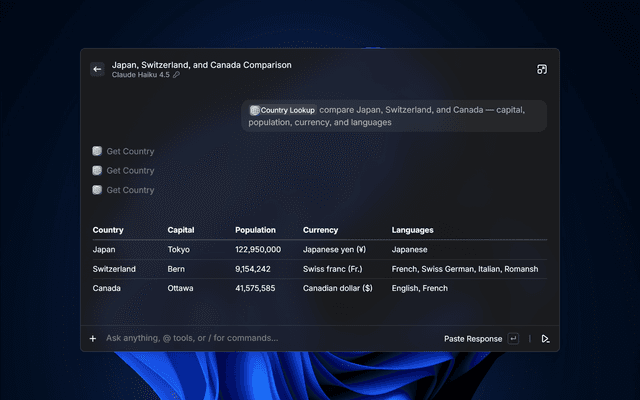Select French, Swiss German, Italian, Romansh cell
The width and height of the screenshot is (640, 400).
(x=465, y=269)
